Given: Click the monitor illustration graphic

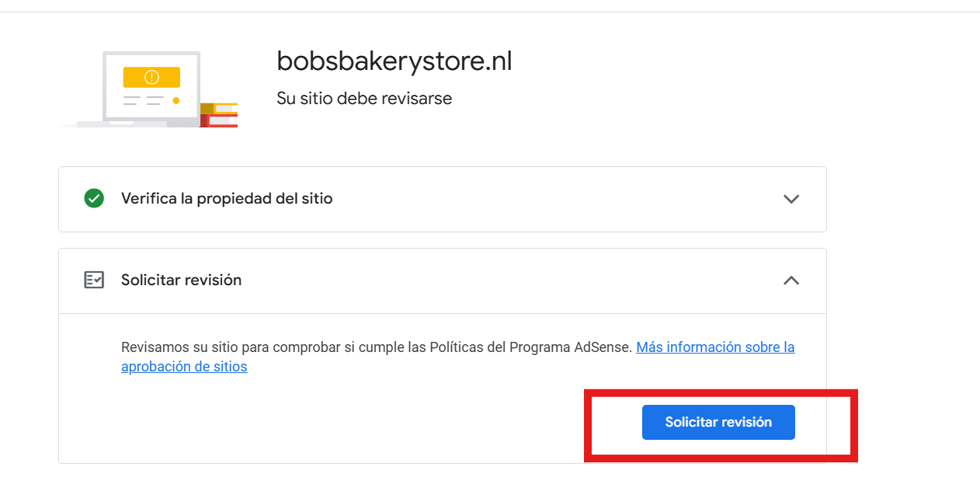Looking at the screenshot, I should (x=151, y=87).
